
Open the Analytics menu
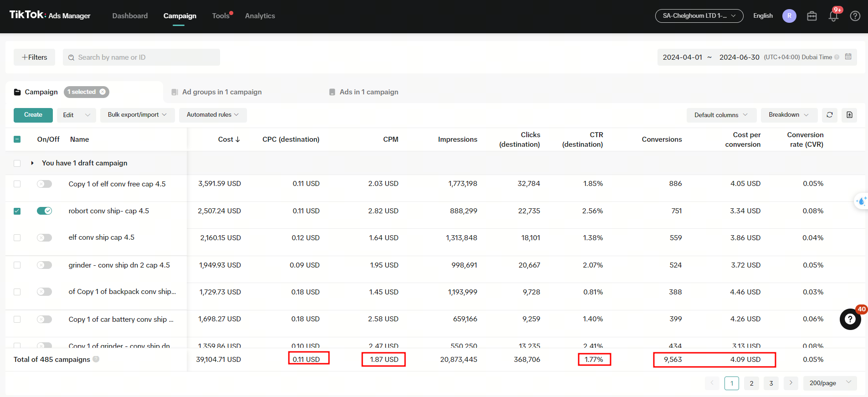click(260, 16)
